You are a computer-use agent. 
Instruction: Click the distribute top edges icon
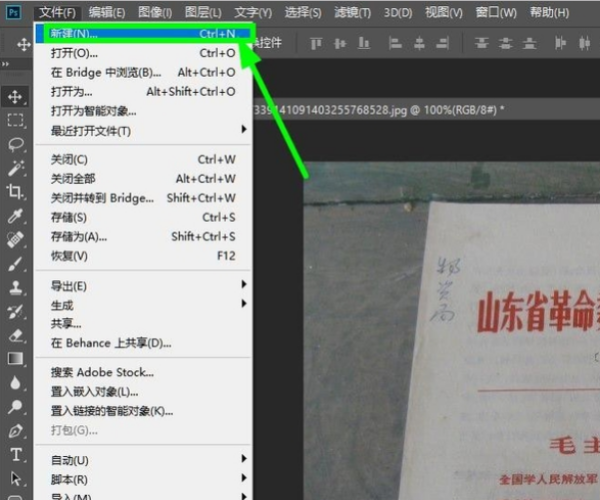tap(481, 44)
